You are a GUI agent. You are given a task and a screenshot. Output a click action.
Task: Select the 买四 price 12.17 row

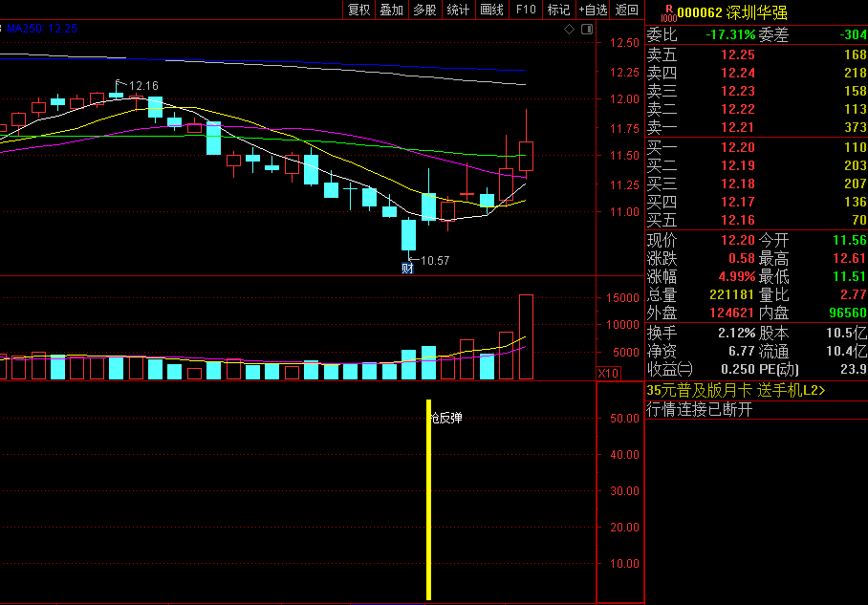(x=756, y=203)
